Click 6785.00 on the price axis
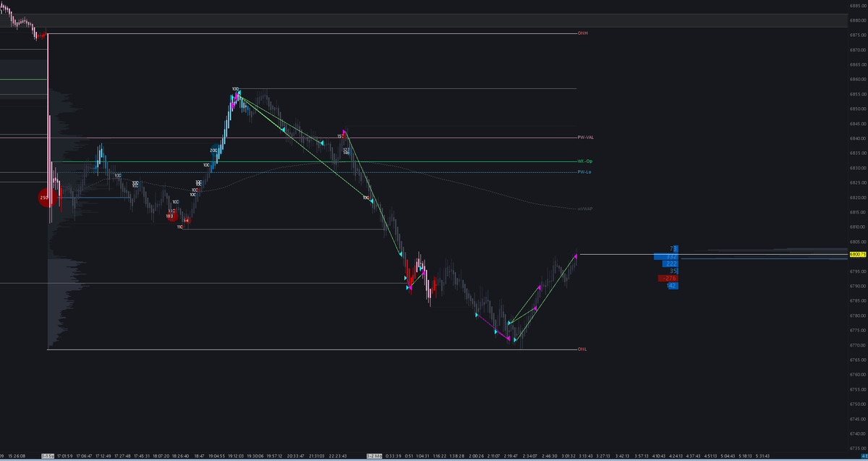868x461 pixels. pyautogui.click(x=858, y=300)
